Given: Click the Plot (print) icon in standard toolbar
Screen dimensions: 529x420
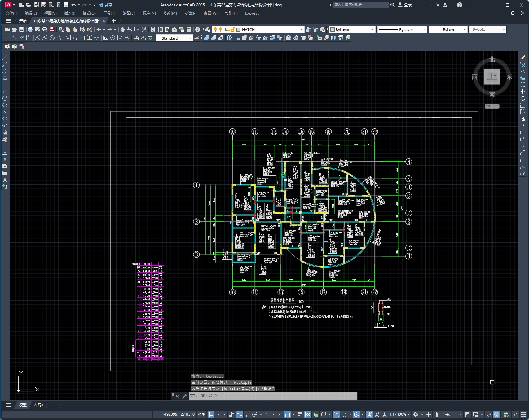Looking at the screenshot, I should [30, 29].
